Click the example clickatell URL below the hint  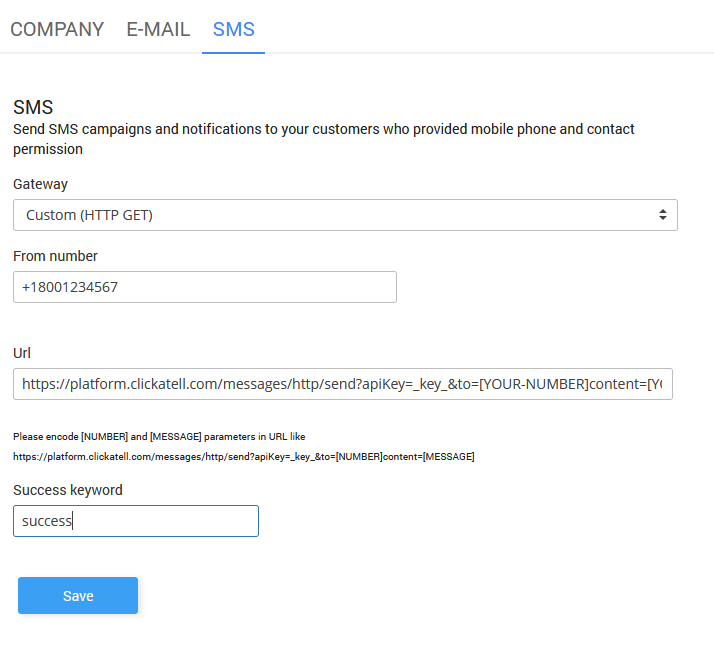click(243, 456)
